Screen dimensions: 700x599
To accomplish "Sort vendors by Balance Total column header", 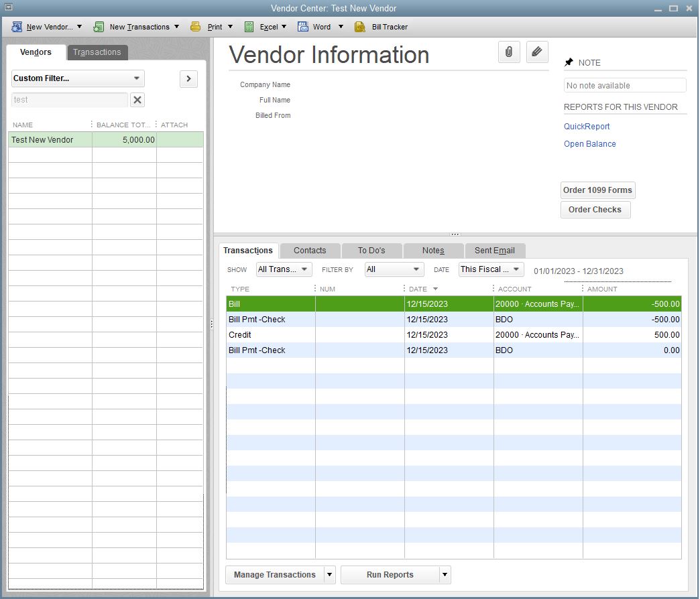I will [x=124, y=125].
